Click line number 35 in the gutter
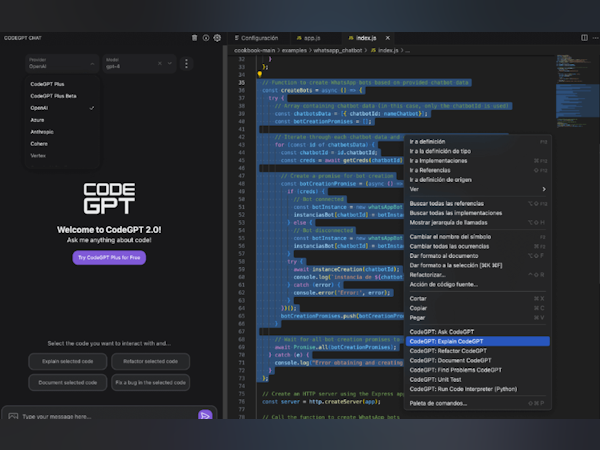Viewport: 600px width, 450px height. coord(241,83)
